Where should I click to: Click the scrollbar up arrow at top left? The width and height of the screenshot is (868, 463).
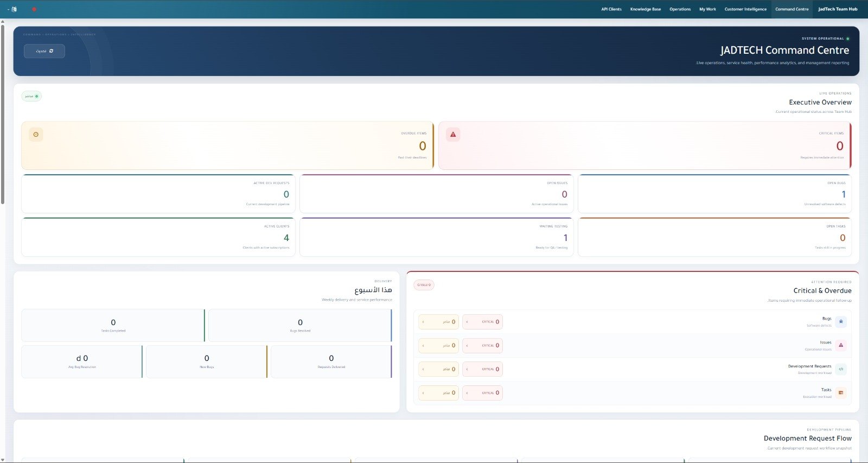(x=3, y=22)
